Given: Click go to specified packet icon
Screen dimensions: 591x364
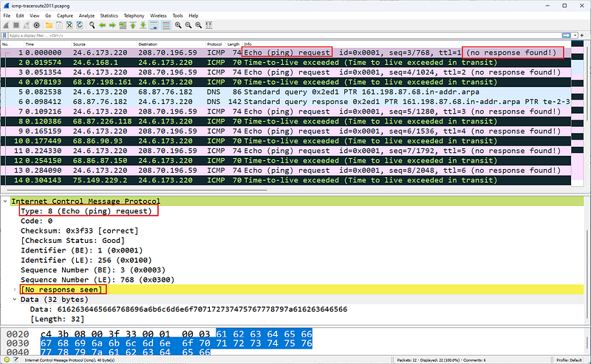Looking at the screenshot, I should (x=123, y=25).
